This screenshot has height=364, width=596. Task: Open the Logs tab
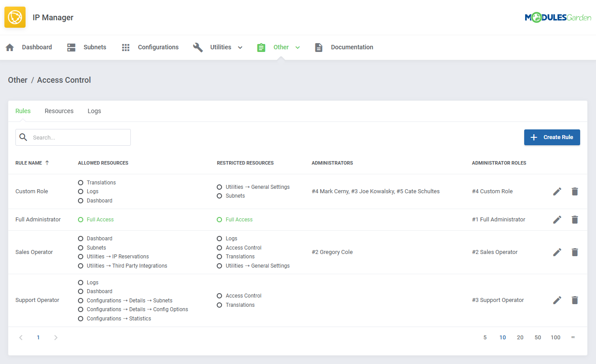(94, 111)
